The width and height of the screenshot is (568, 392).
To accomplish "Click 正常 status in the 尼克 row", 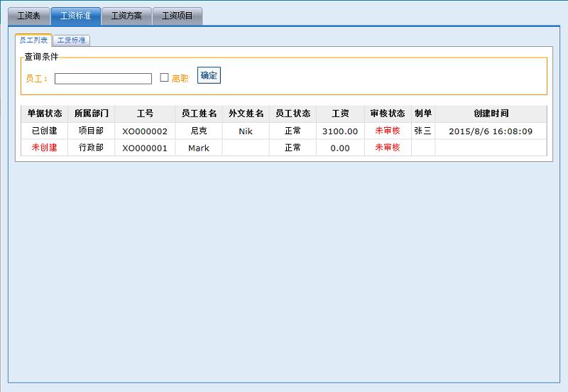I will tap(293, 131).
